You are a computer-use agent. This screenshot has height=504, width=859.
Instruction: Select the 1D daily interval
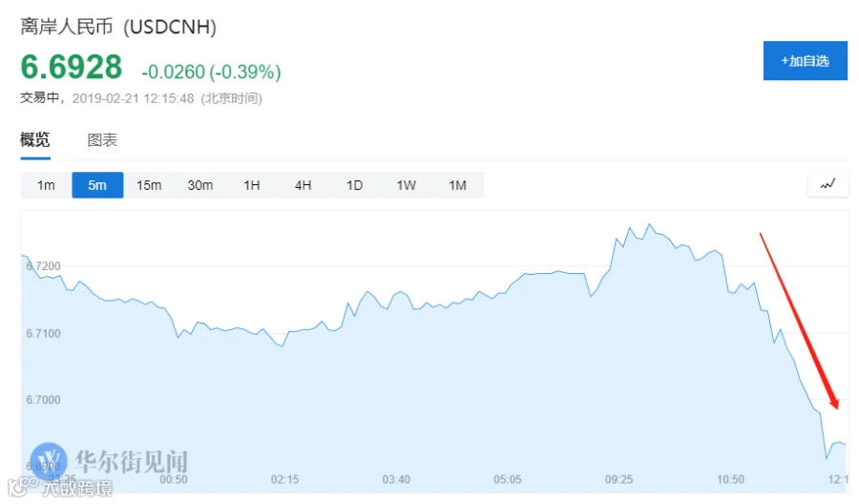tap(354, 185)
